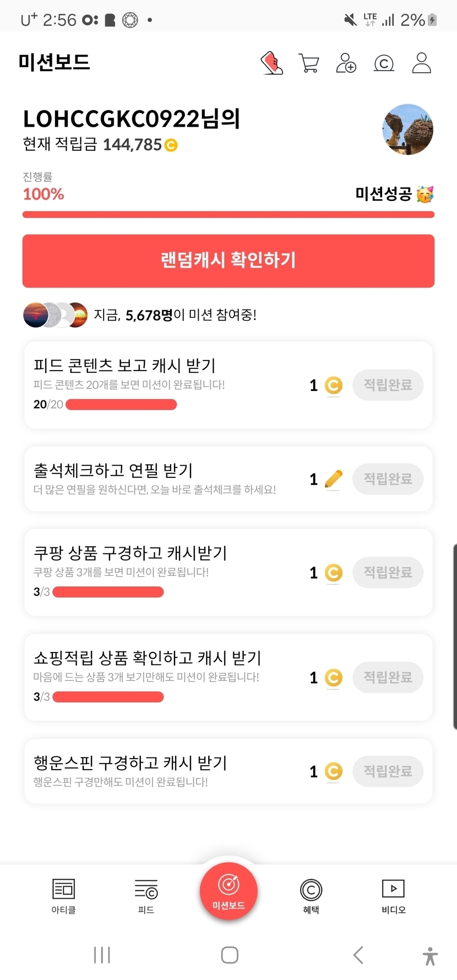
Task: Tap the coin icon beside 현재 적립금
Action: pos(171,145)
